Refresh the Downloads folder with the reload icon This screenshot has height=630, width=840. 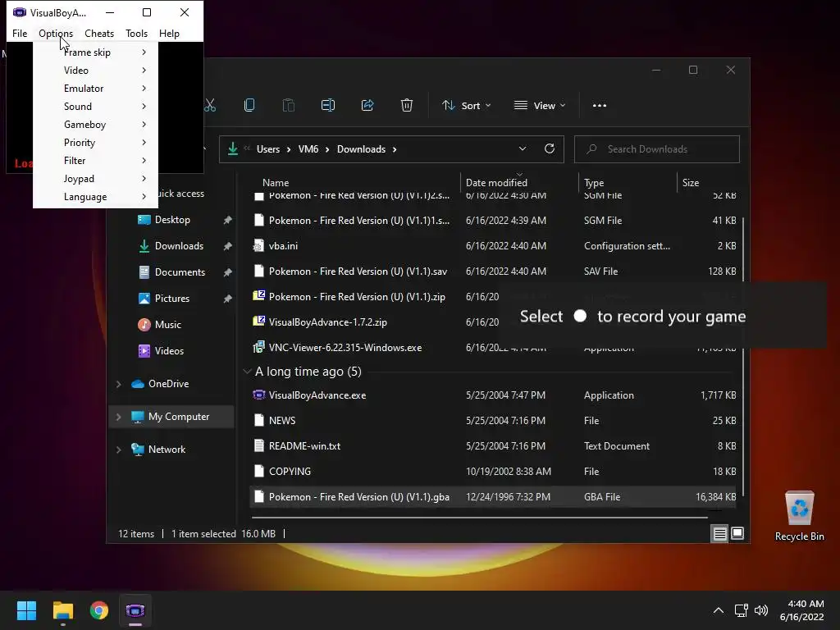[x=549, y=149]
